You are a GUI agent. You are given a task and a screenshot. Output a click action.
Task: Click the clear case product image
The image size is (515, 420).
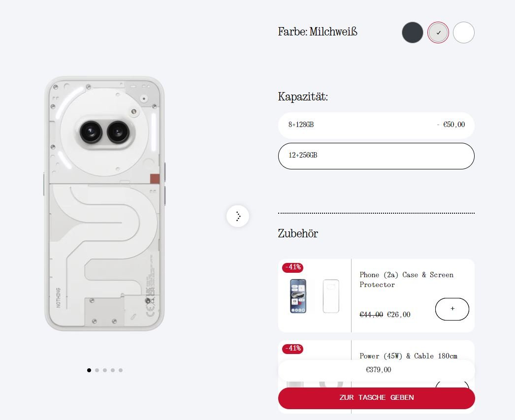[x=331, y=296]
